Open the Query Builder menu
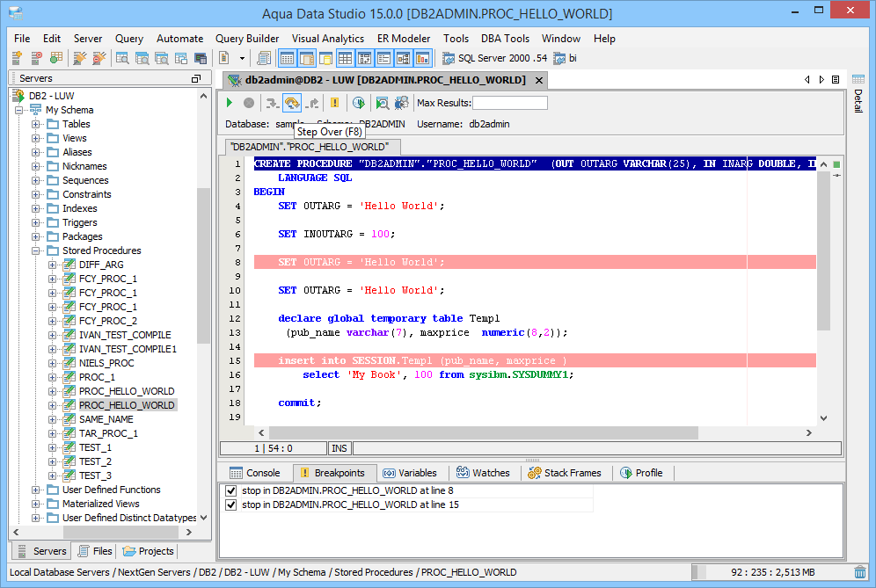The height and width of the screenshot is (588, 876). [x=247, y=39]
